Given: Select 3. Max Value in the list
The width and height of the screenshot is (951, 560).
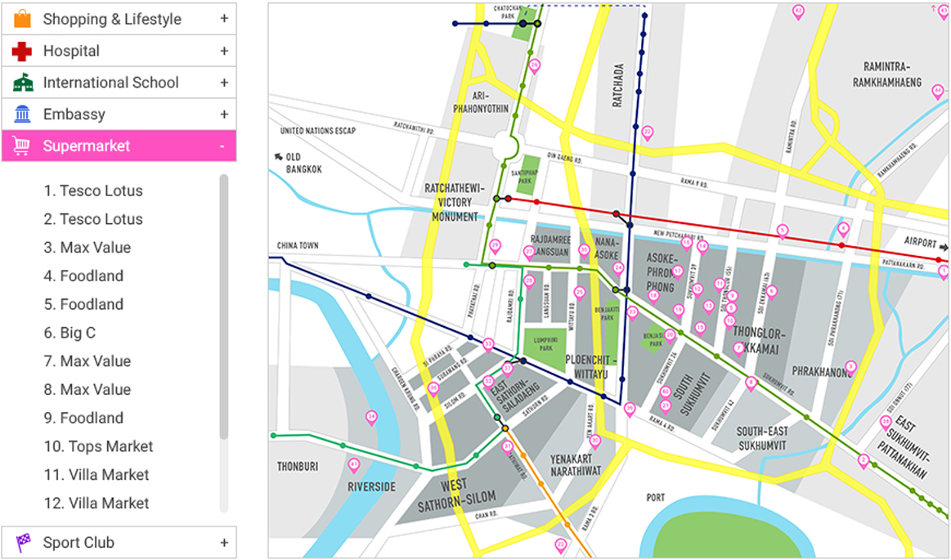Looking at the screenshot, I should [x=87, y=248].
